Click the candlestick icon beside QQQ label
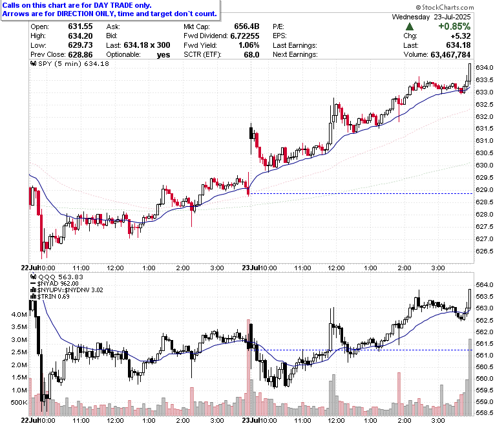Viewport: 504px width, 426px height. point(34,277)
